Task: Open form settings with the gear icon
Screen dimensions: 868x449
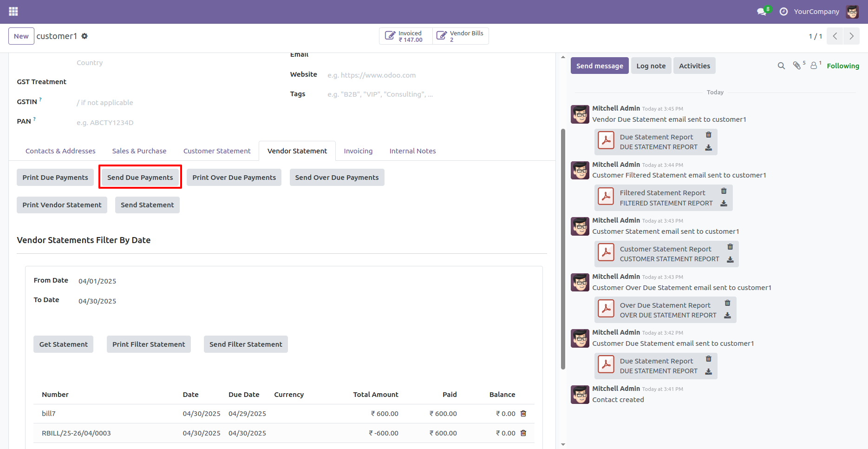Action: 85,36
